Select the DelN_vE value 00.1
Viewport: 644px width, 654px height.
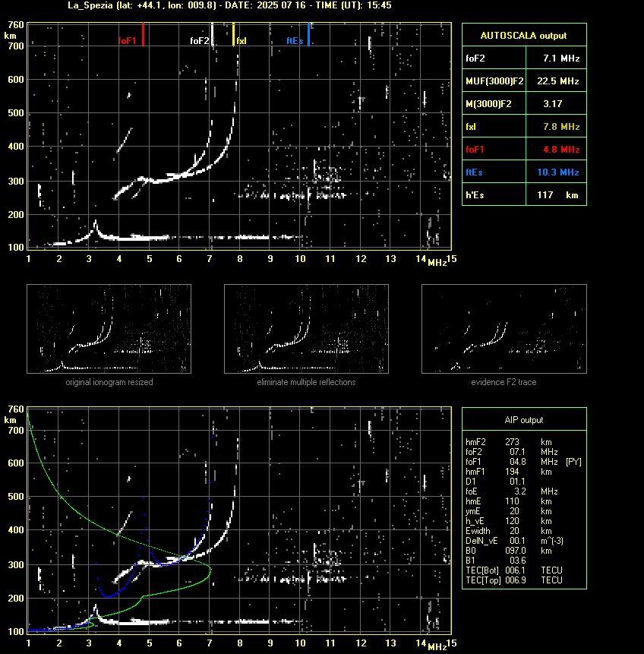(518, 541)
